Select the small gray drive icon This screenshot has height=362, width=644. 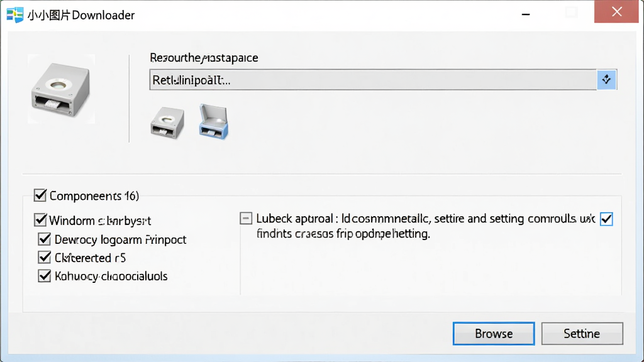[167, 123]
